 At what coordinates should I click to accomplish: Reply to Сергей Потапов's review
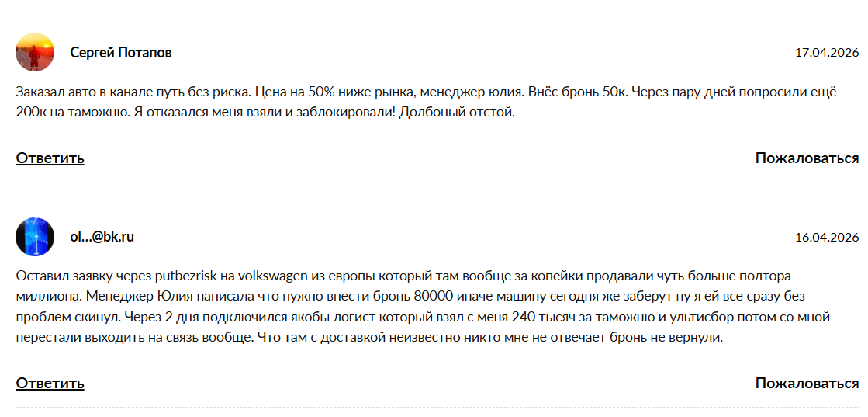pos(50,158)
